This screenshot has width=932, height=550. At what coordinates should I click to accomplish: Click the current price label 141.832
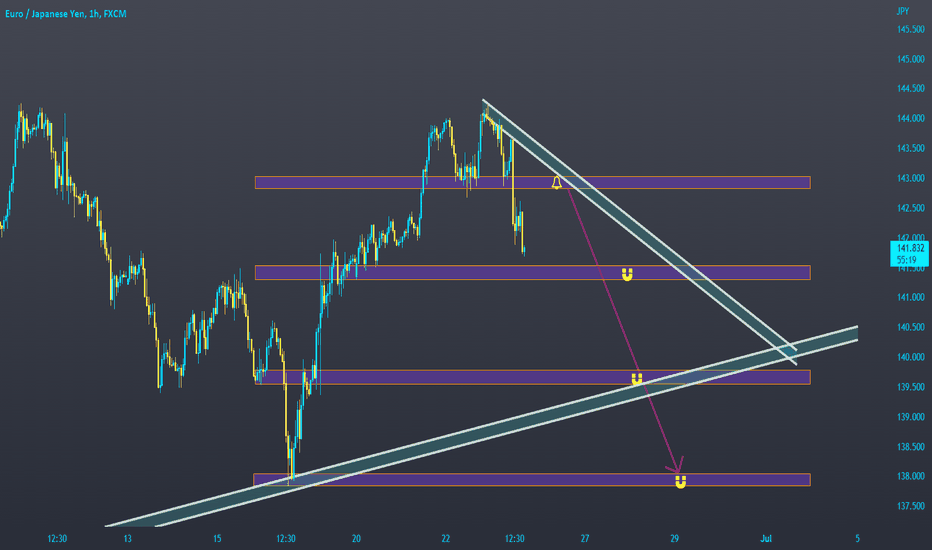click(911, 248)
